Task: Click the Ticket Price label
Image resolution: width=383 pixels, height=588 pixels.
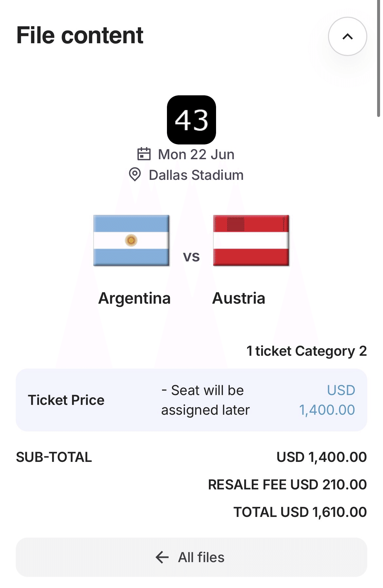Action: click(x=66, y=400)
